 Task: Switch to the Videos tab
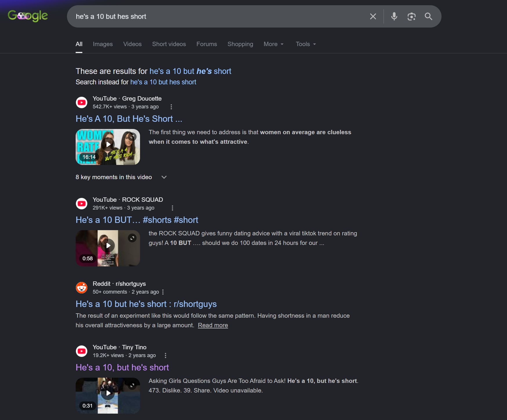132,44
